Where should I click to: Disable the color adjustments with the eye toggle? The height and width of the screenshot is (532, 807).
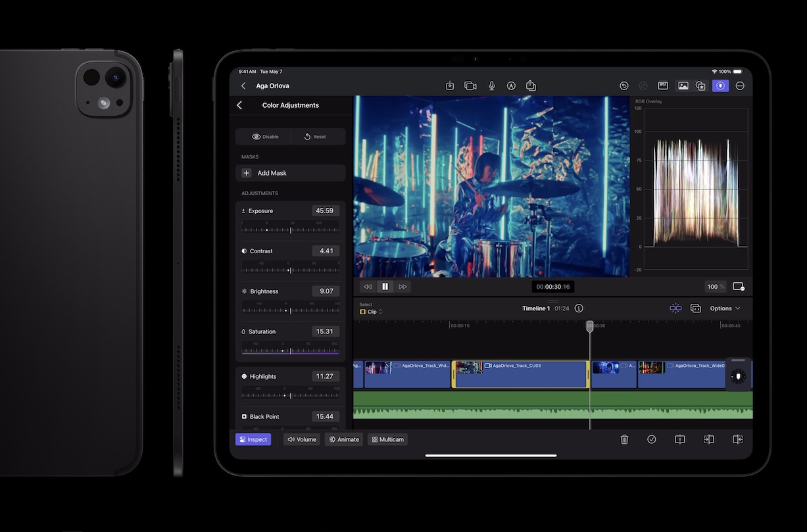point(263,136)
